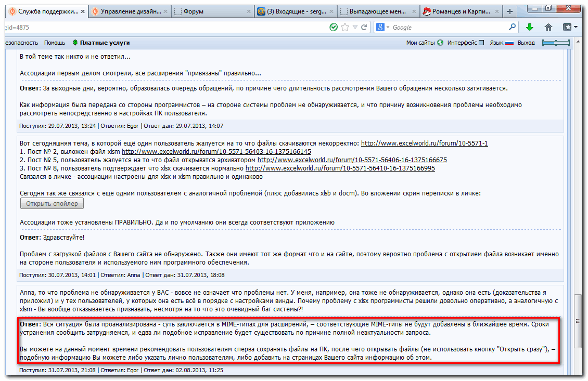
Task: Open the Помощь menu
Action: point(55,43)
